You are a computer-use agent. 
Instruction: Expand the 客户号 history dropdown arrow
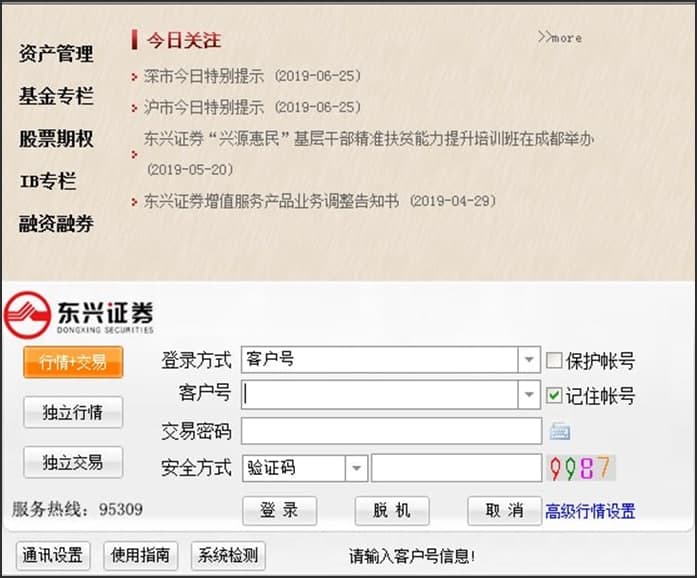(x=529, y=394)
